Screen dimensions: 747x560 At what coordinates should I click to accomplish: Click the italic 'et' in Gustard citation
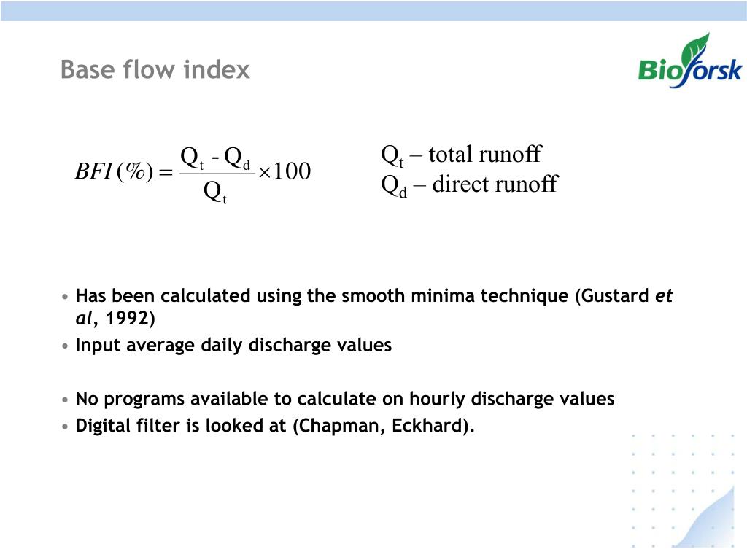tap(664, 296)
